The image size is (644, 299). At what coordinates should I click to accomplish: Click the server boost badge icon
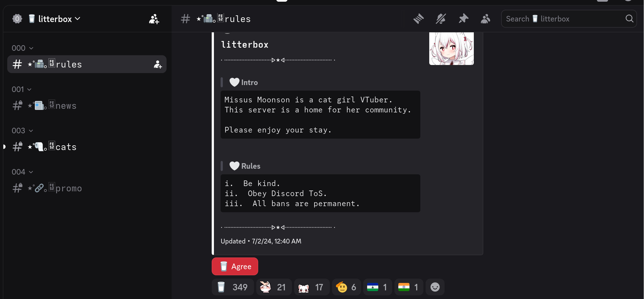tap(17, 19)
